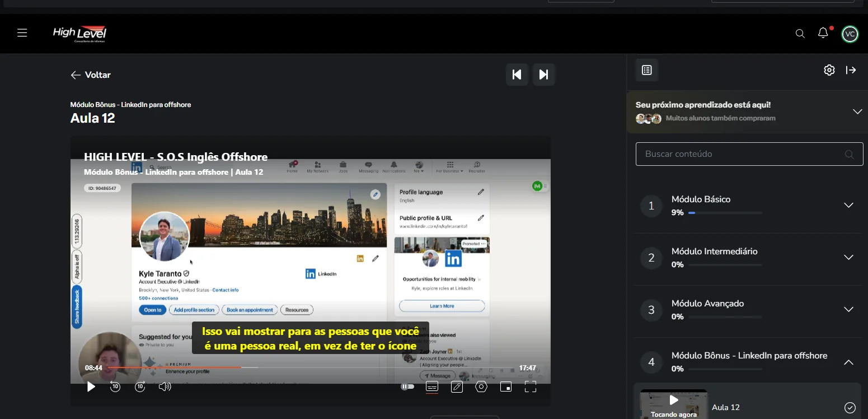Click the 17:47 total duration
Screen dimensions: 868x419
click(527, 368)
